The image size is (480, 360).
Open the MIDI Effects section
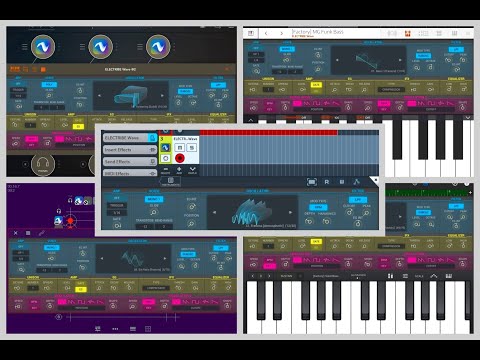(130, 173)
